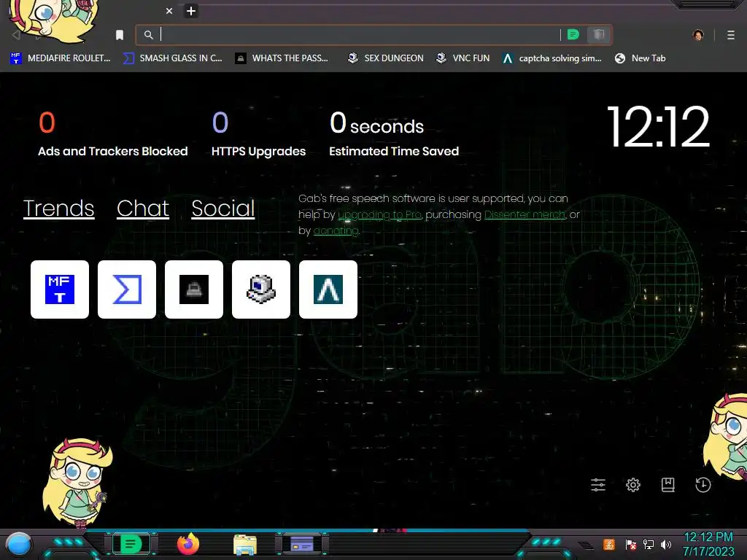747x560 pixels.
Task: Open the Windows Start orb
Action: tap(19, 545)
